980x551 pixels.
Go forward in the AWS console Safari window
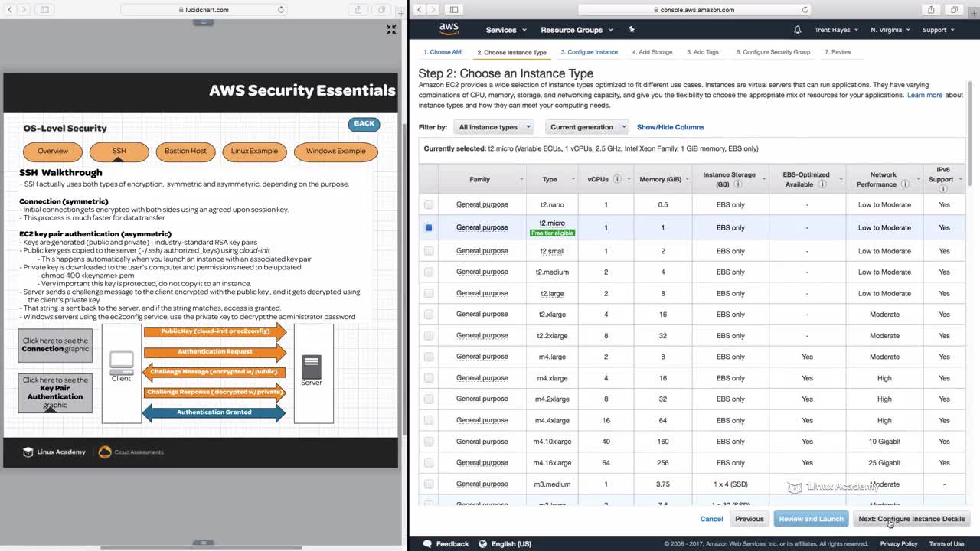click(433, 10)
